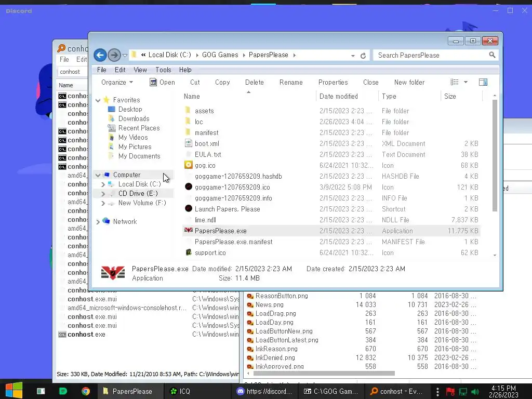The width and height of the screenshot is (532, 399).
Task: Expand the CD Drive (E:) node
Action: pyautogui.click(x=103, y=194)
